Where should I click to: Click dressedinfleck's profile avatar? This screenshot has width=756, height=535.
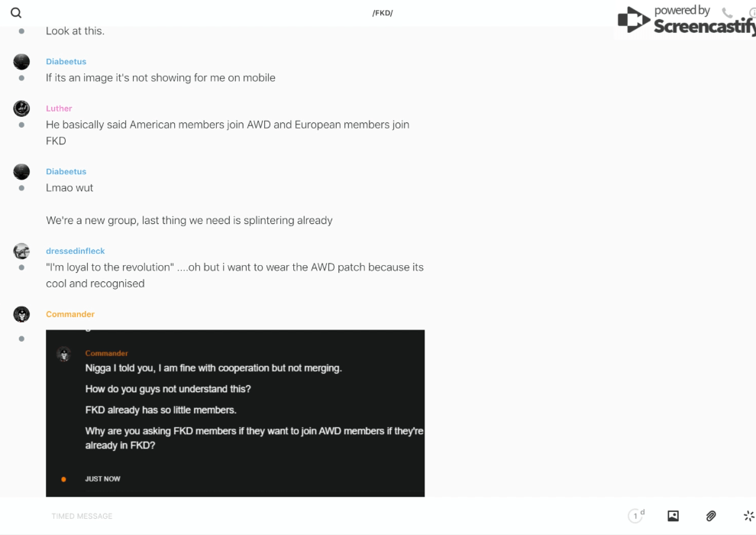[x=21, y=251]
